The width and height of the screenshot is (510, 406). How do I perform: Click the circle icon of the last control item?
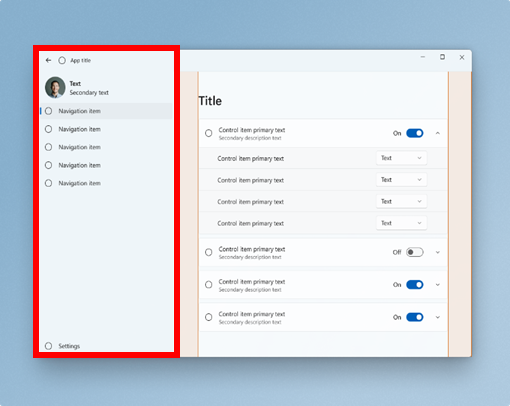209,317
